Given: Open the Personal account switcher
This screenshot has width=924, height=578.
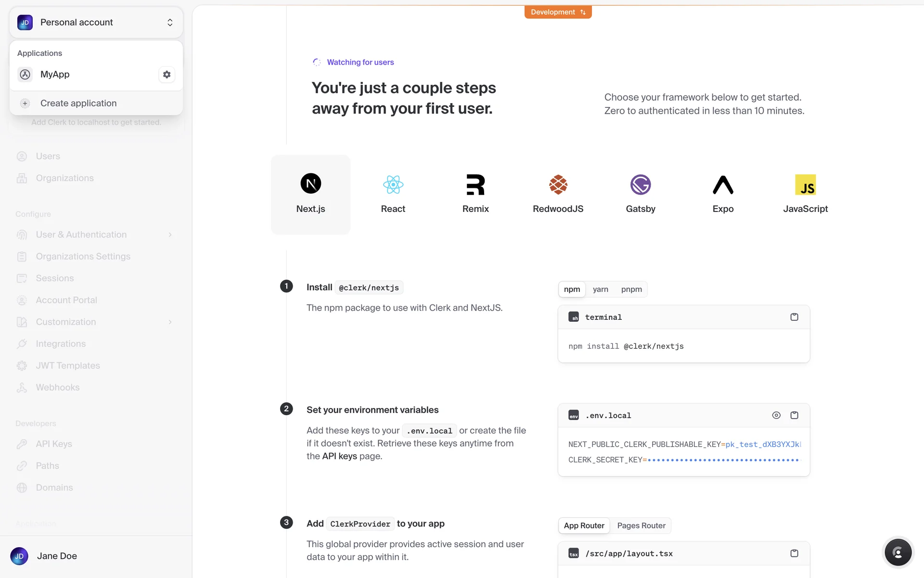Looking at the screenshot, I should [96, 23].
